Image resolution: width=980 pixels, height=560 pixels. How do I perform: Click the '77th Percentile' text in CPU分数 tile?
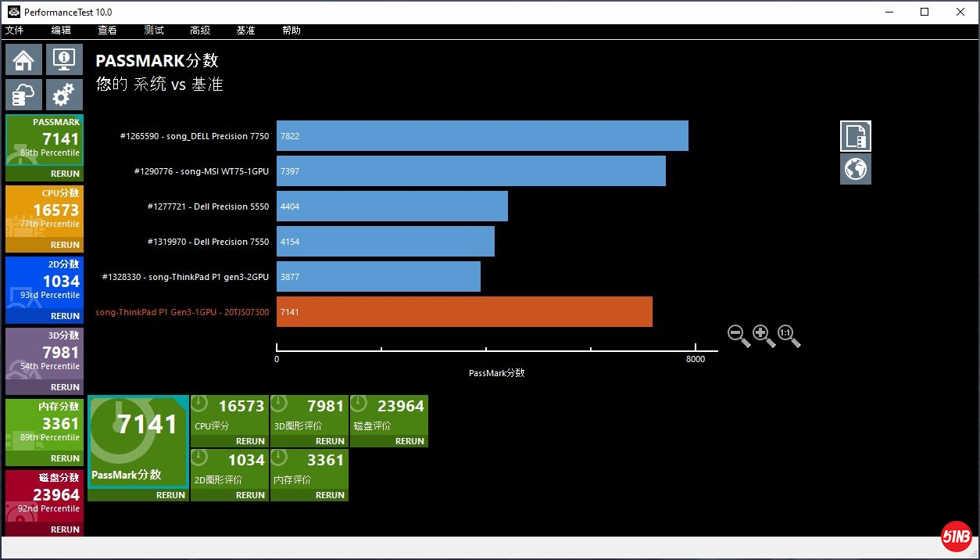coord(50,224)
